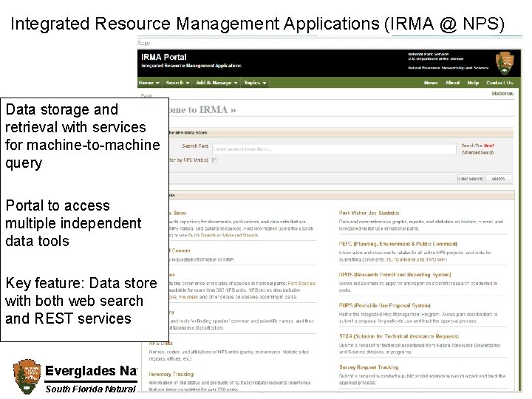This screenshot has height=399, width=532.
Task: Open PUPS Pesticide Use Proposal System link
Action: pyautogui.click(x=384, y=305)
